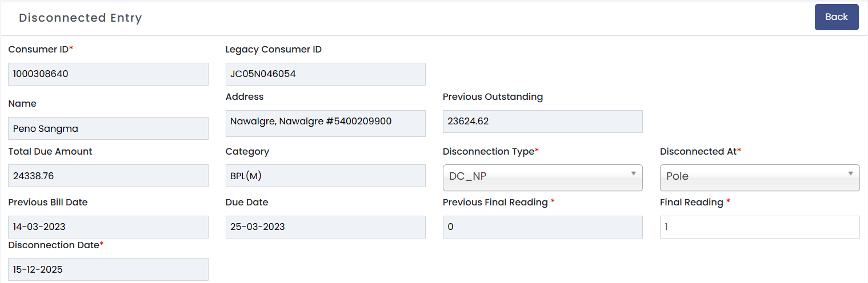Select the Legacy Consumer ID field
This screenshot has height=283, width=868.
tap(325, 74)
